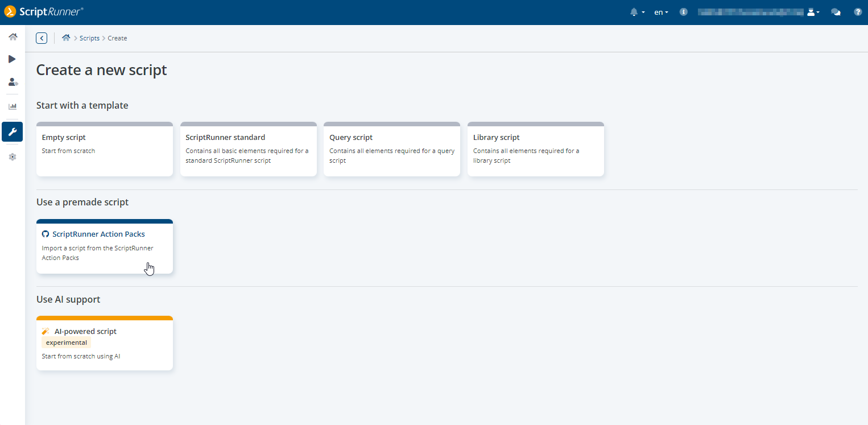Expand the user account dropdown menu
Screen dimensions: 868x425
(813, 12)
